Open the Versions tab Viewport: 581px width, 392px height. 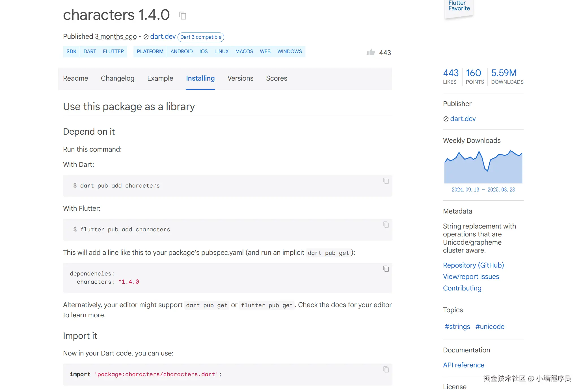(x=240, y=78)
